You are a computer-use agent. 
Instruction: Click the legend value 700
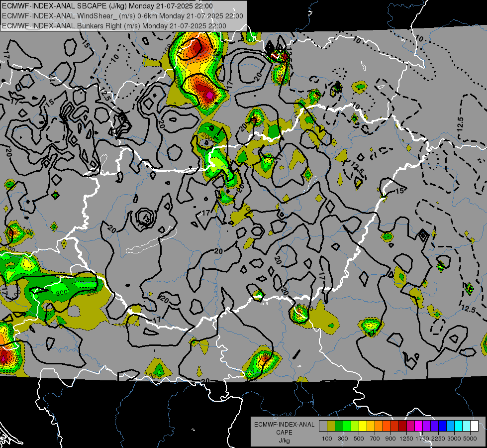[x=375, y=439]
